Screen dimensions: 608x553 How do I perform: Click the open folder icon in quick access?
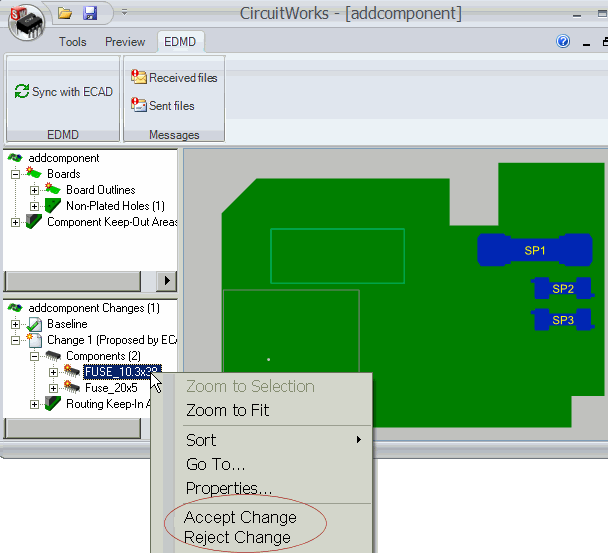coord(65,13)
